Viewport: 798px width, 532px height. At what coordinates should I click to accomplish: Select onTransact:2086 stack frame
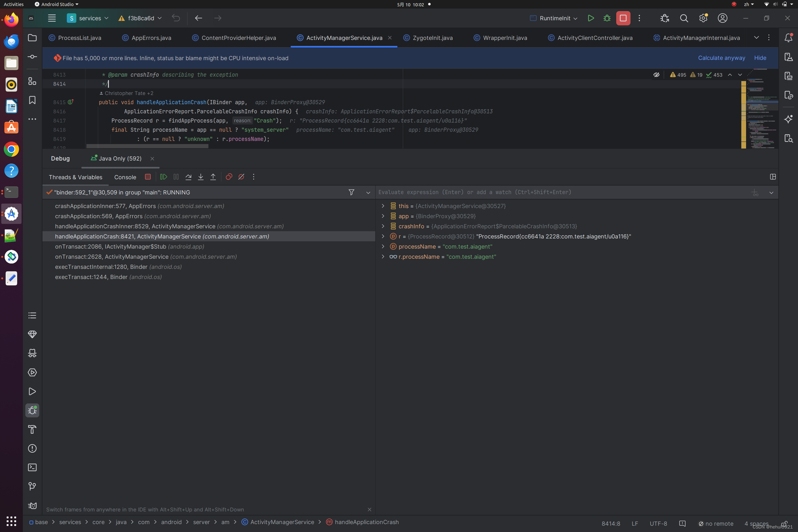(209, 247)
